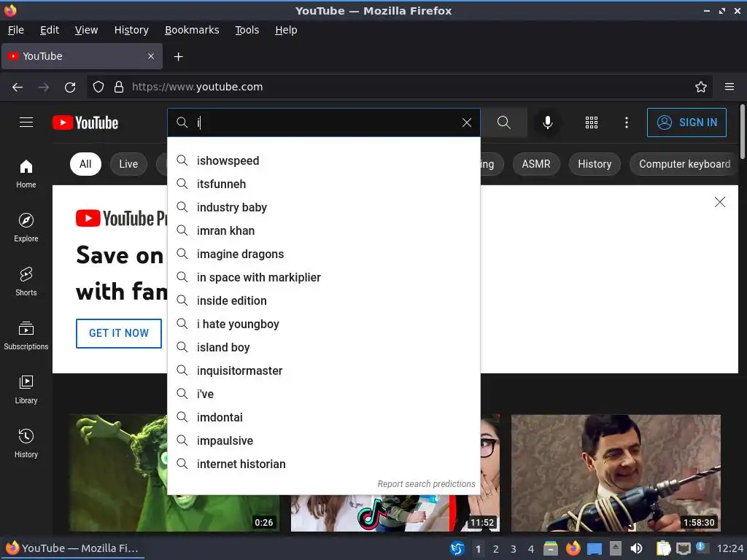Dismiss the YouTube Premium banner
The width and height of the screenshot is (747, 560).
click(x=720, y=202)
